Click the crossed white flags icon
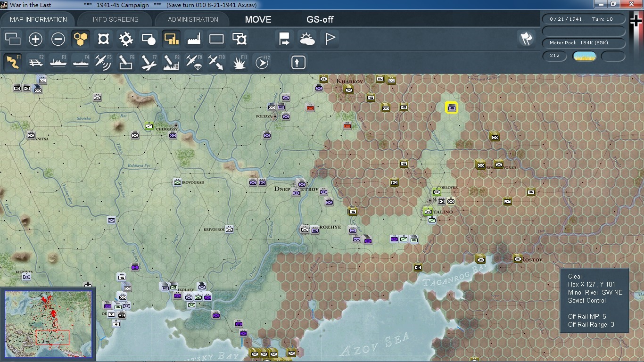 click(526, 39)
